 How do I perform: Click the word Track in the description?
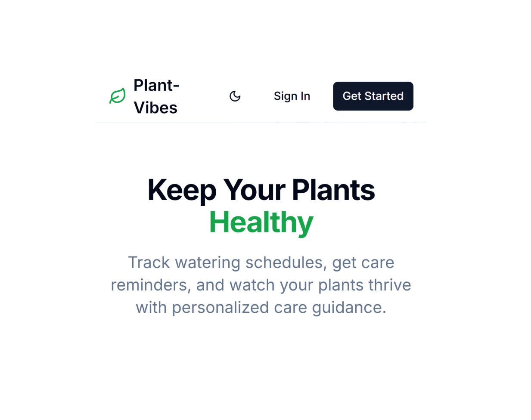pyautogui.click(x=149, y=262)
